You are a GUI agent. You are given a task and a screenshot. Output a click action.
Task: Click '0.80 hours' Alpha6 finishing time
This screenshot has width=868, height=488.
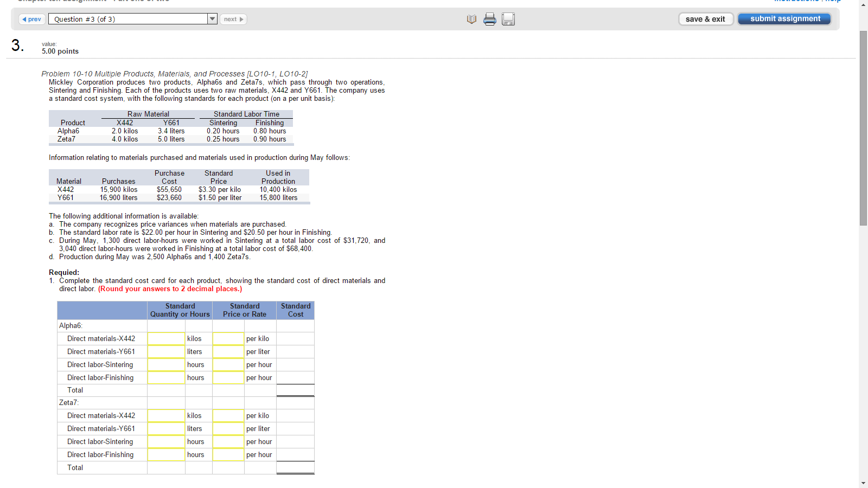coord(270,131)
